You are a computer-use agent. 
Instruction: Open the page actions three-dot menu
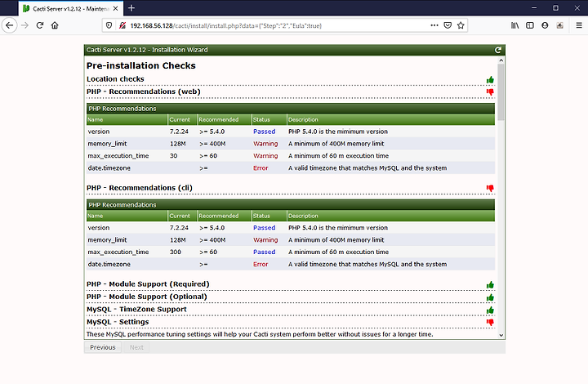click(x=434, y=25)
